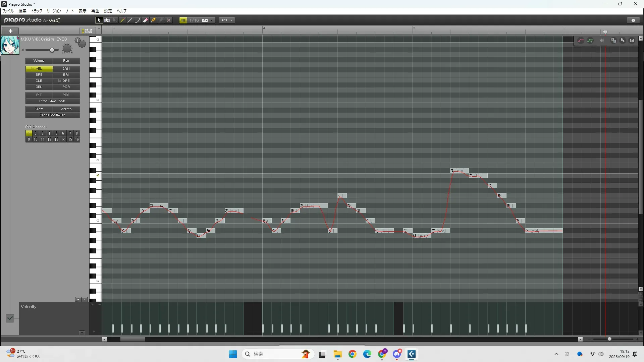
Task: Click the Pitch Snap Mode button
Action: [x=53, y=101]
